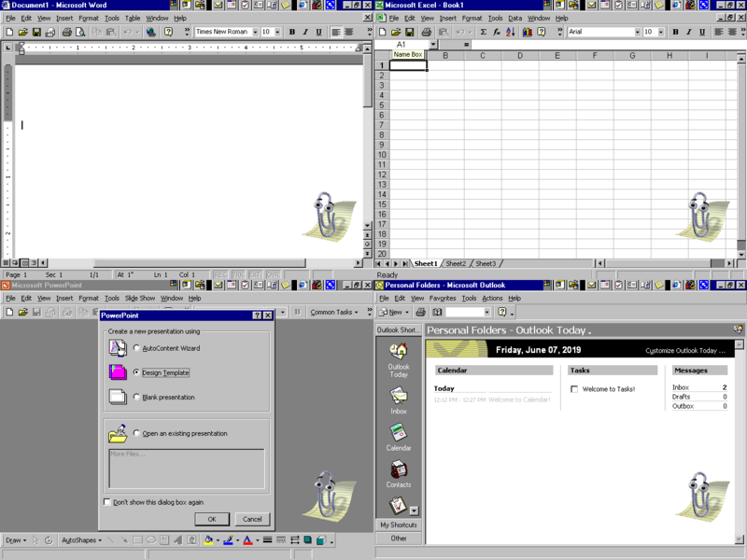Click Cancel in PowerPoint dialog

pos(252,519)
